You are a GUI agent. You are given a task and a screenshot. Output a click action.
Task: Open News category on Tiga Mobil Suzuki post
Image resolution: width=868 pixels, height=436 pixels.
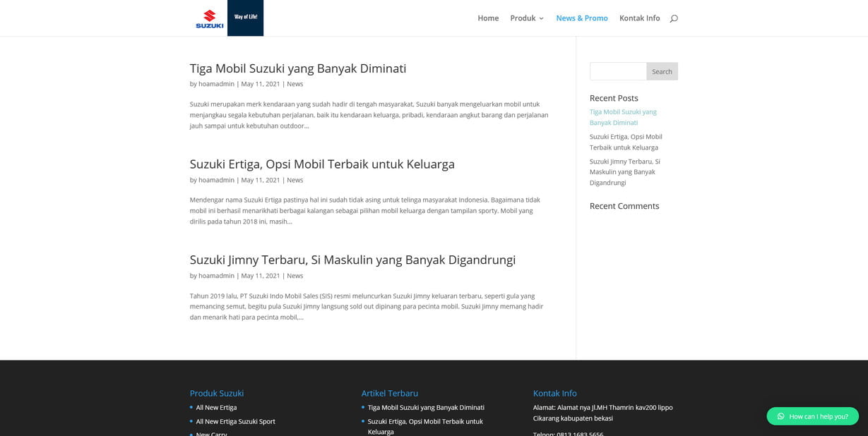[295, 84]
